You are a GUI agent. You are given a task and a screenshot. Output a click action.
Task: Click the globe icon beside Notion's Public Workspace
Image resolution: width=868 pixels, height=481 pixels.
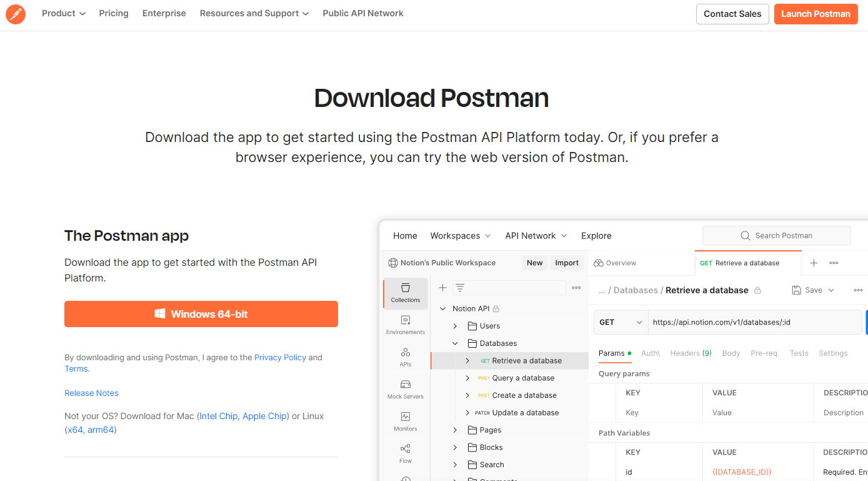(393, 263)
